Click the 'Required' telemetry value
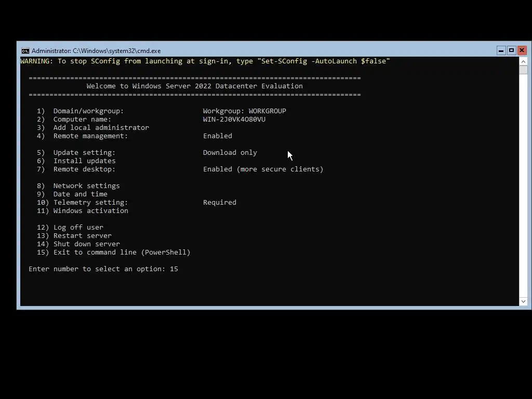Image resolution: width=532 pixels, height=399 pixels. pos(220,203)
